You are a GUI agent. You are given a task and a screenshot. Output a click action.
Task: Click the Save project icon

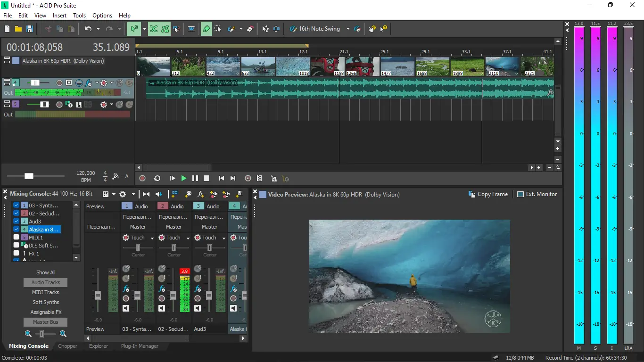pyautogui.click(x=30, y=29)
